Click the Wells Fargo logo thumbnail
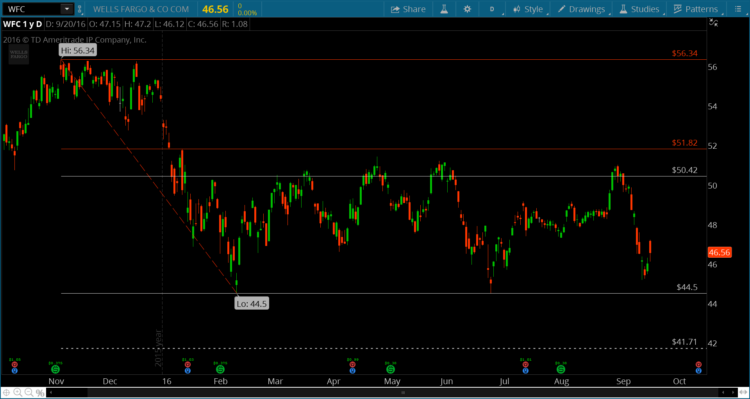Image resolution: width=750 pixels, height=399 pixels. (x=18, y=55)
